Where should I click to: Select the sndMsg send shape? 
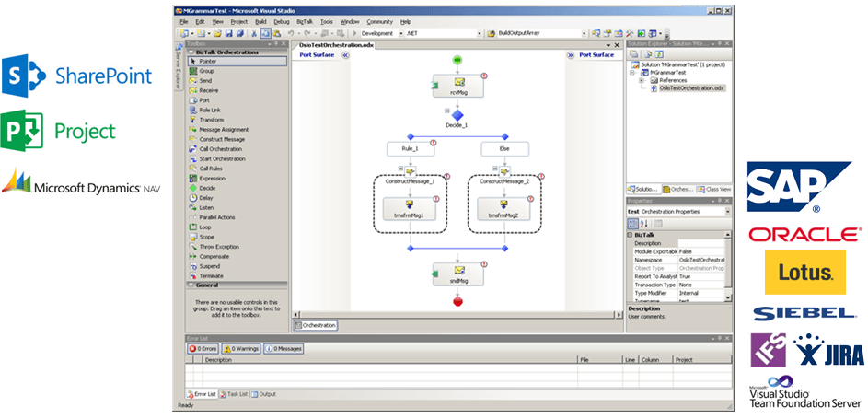click(x=457, y=274)
